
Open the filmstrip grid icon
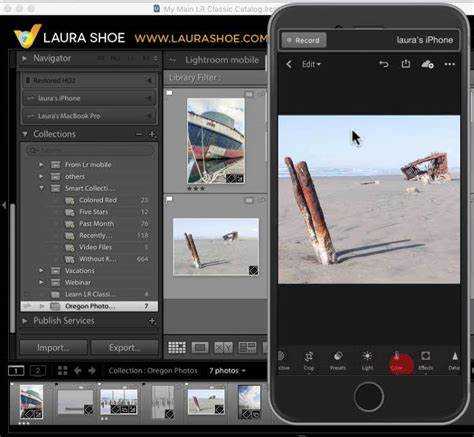tap(62, 370)
